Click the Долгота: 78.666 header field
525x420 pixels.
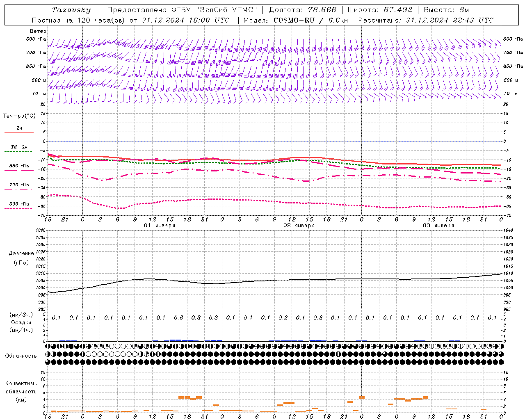pyautogui.click(x=302, y=10)
